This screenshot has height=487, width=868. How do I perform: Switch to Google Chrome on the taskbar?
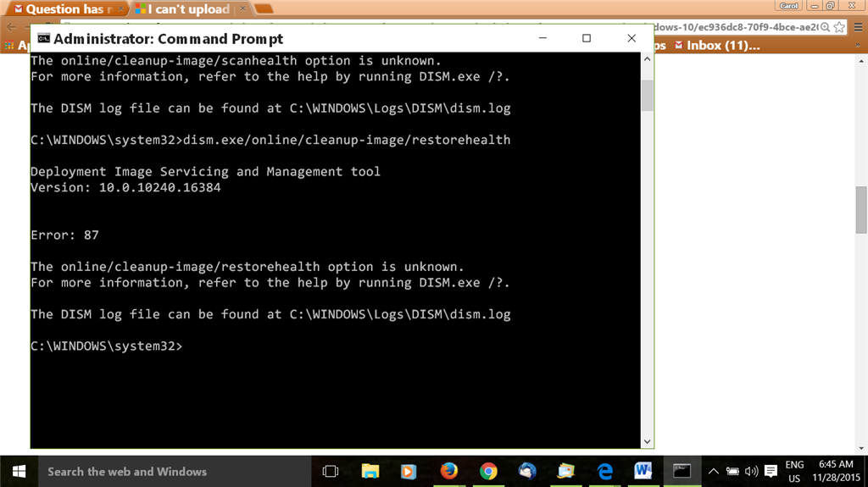pyautogui.click(x=488, y=472)
